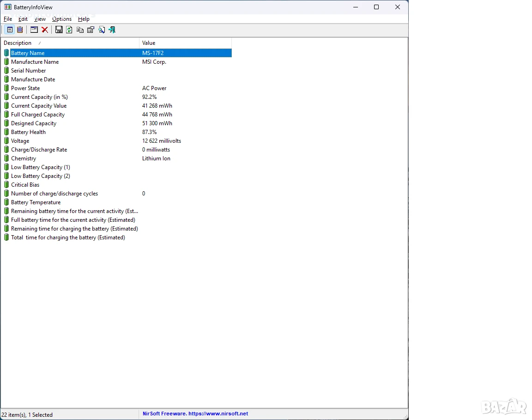
Task: Open the battery log view
Action: click(20, 30)
